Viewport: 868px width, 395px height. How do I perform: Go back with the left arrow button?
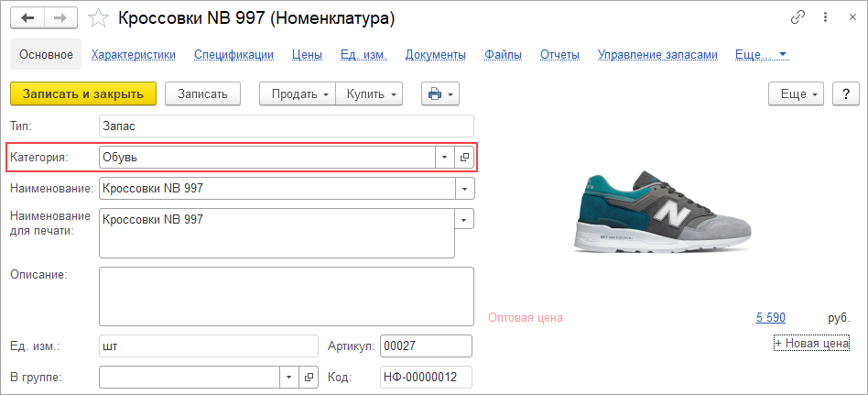click(27, 17)
